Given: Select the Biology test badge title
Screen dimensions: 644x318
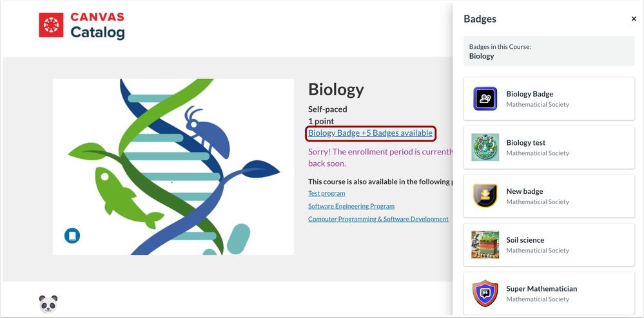Looking at the screenshot, I should (525, 143).
